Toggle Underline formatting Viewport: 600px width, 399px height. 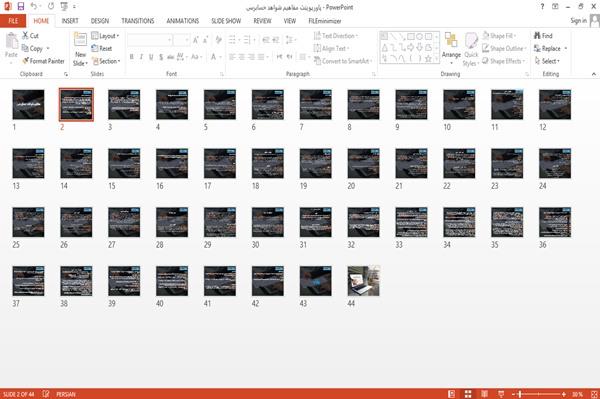(x=151, y=57)
